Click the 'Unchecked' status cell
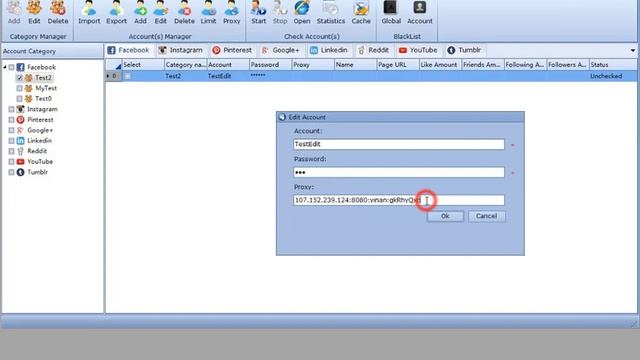The height and width of the screenshot is (360, 640). click(613, 76)
